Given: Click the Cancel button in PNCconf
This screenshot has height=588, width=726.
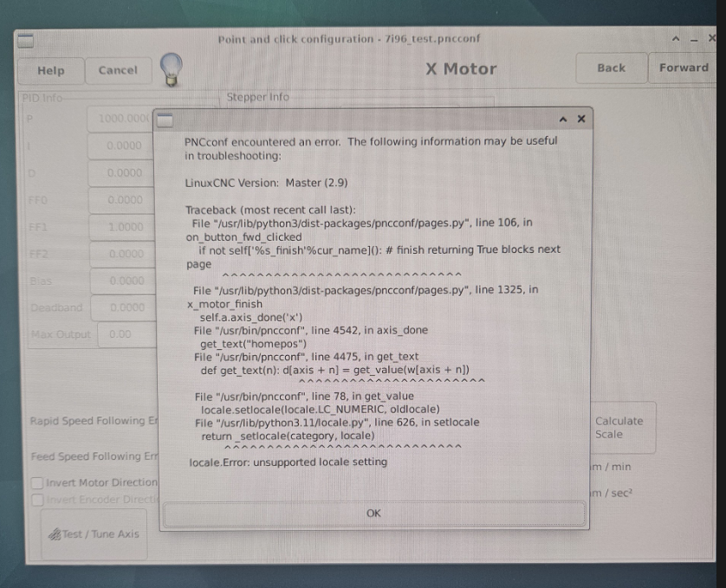Looking at the screenshot, I should click(118, 70).
